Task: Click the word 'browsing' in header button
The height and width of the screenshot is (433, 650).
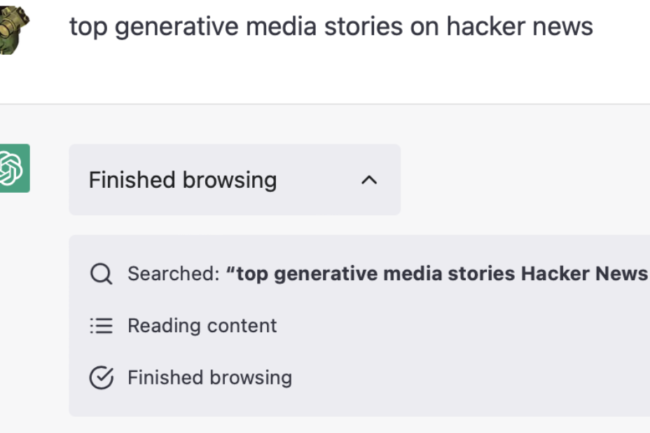Action: coord(230,180)
